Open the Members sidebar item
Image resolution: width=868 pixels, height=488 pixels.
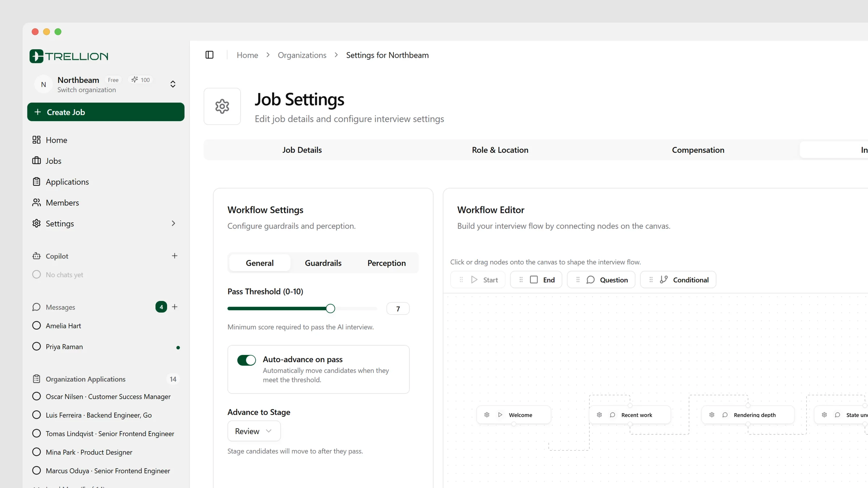coord(106,203)
